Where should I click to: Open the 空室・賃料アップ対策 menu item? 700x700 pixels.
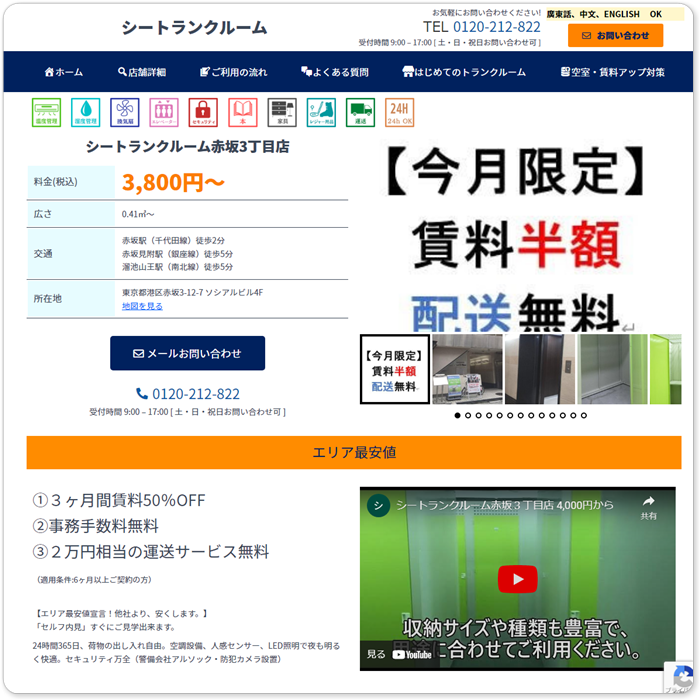(x=612, y=72)
